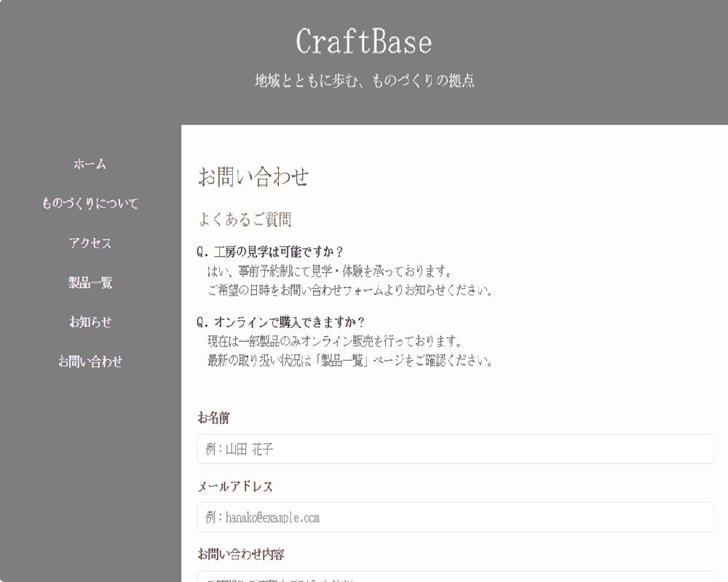The height and width of the screenshot is (582, 728).
Task: Click the hanako@example.com placeholder text
Action: pyautogui.click(x=262, y=517)
